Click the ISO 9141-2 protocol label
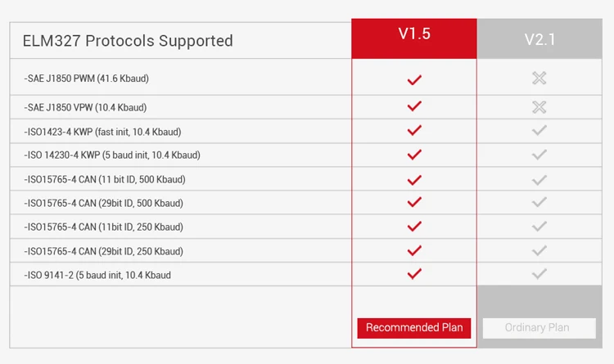This screenshot has height=364, width=614. point(97,275)
